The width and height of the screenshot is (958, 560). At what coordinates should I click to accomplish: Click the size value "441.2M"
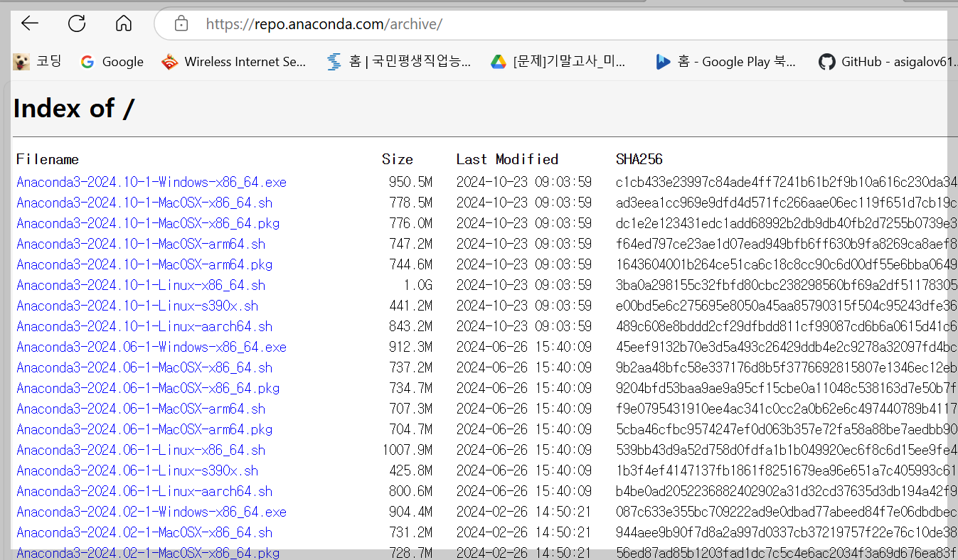[x=410, y=306]
